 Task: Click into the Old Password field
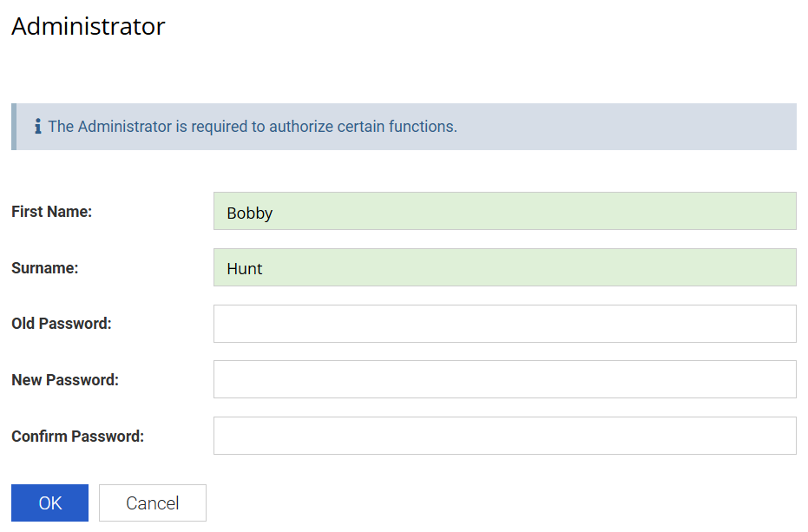pos(504,324)
